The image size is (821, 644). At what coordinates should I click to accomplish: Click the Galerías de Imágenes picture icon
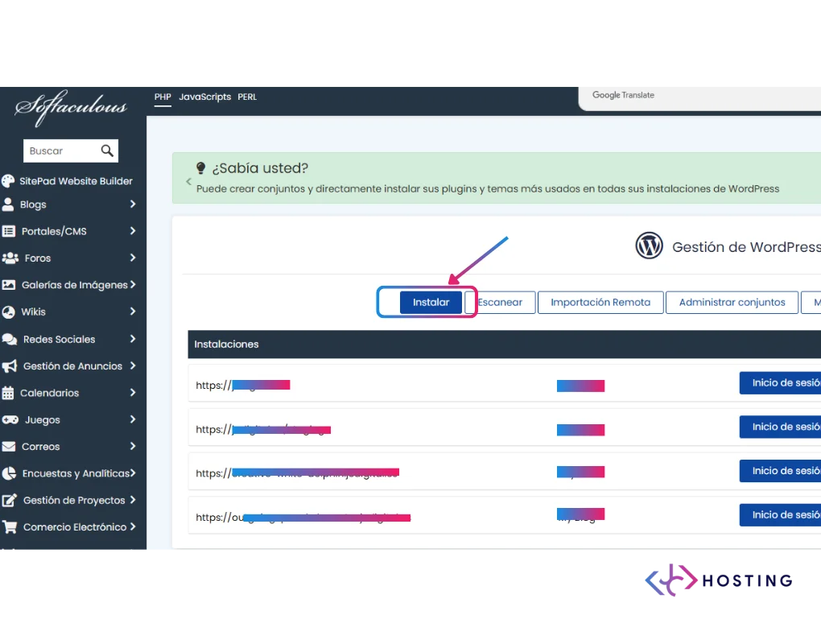coord(8,285)
